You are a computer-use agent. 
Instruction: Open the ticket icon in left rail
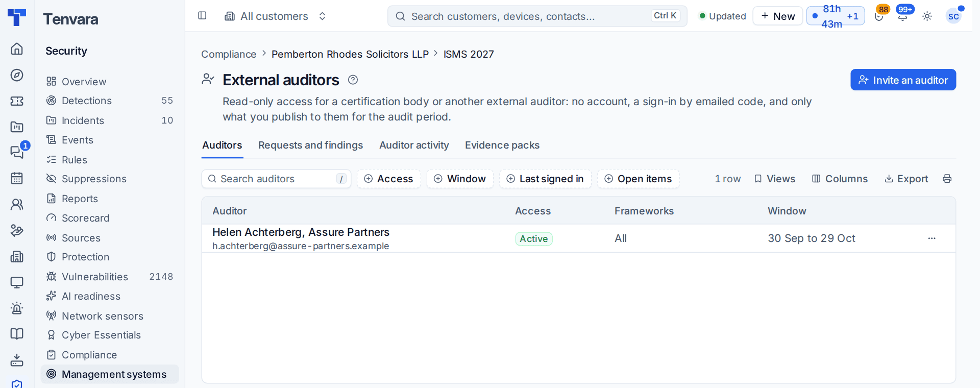pos(17,101)
